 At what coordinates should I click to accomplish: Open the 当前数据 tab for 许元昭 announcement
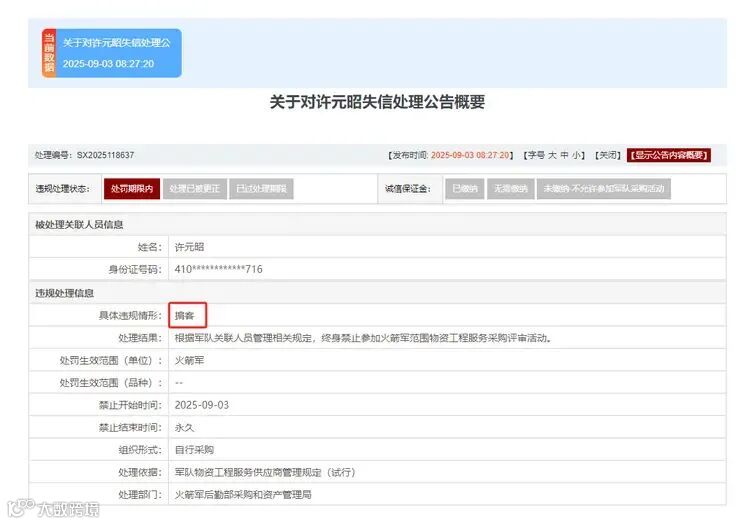[x=111, y=53]
